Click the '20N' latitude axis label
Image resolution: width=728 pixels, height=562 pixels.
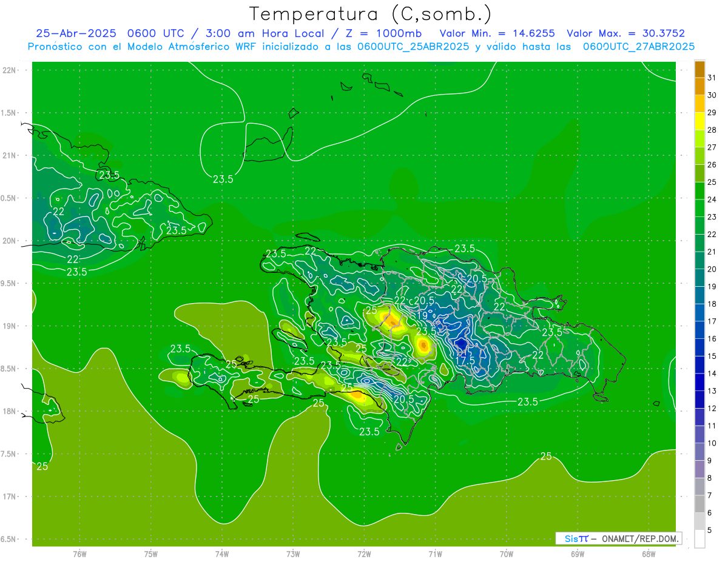click(x=10, y=241)
